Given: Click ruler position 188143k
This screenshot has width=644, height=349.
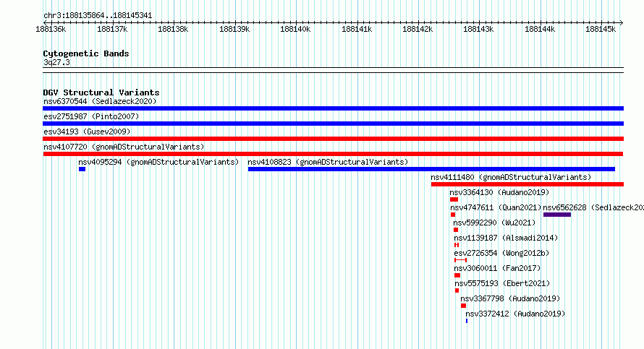Looking at the screenshot, I should coord(478,29).
